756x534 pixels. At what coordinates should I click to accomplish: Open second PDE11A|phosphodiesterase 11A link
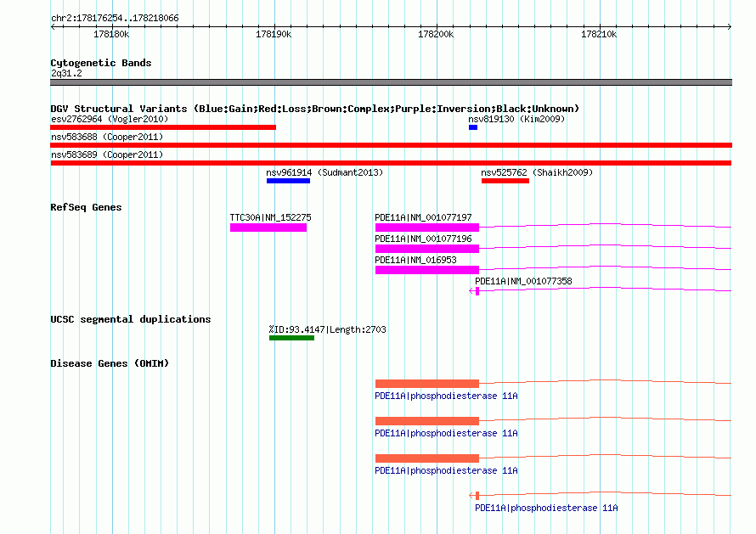pyautogui.click(x=446, y=433)
